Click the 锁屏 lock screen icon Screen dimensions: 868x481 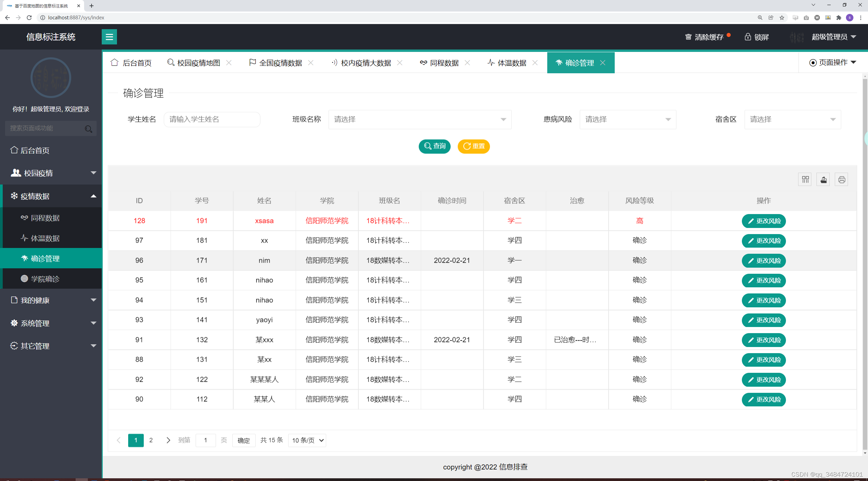click(748, 37)
